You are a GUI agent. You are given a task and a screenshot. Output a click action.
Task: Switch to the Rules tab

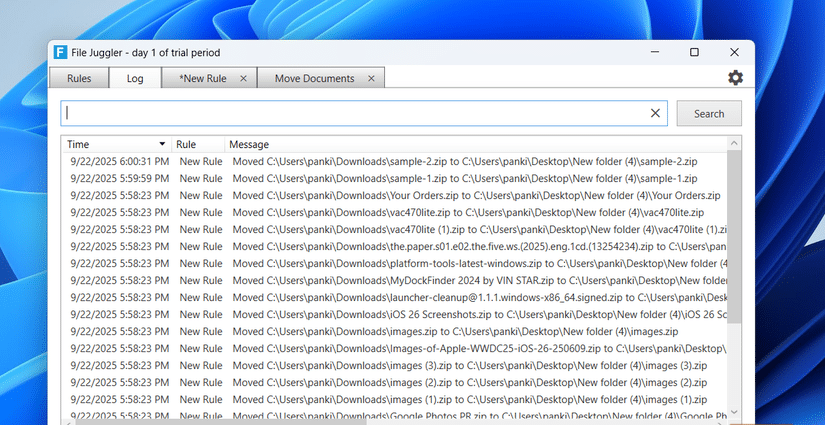79,78
